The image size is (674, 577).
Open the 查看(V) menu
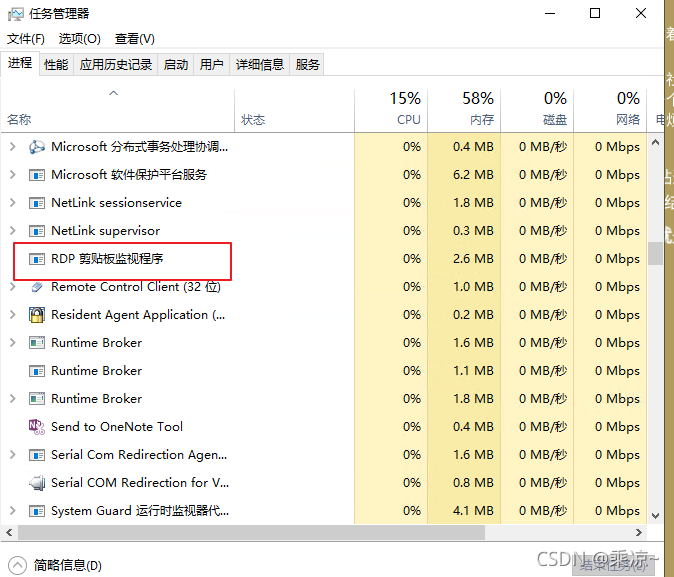point(135,39)
